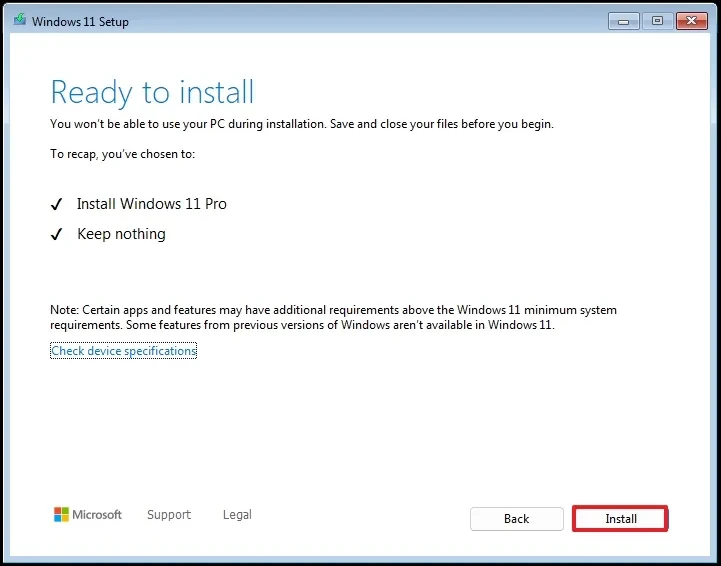Open the Legal link

(237, 515)
